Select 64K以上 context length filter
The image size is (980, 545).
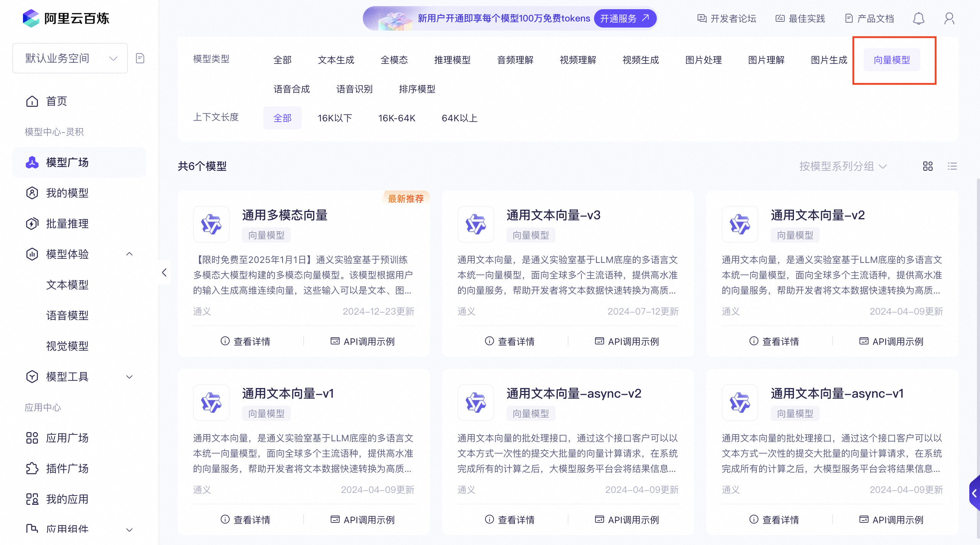click(459, 118)
